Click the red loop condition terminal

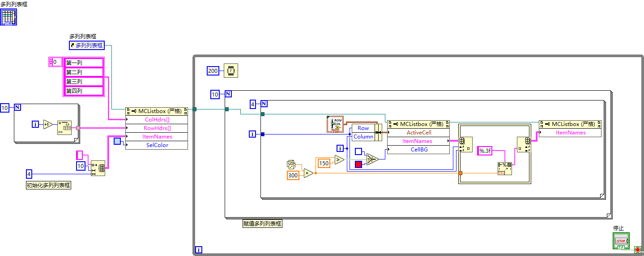point(638,250)
